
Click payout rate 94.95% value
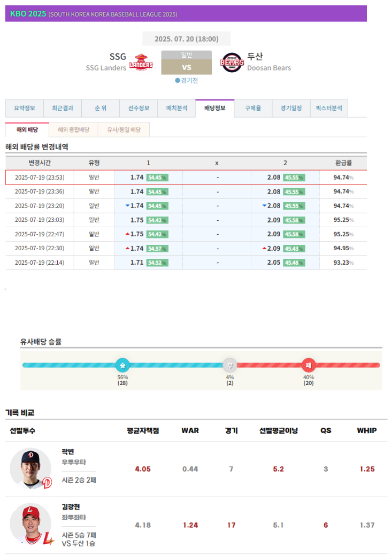[343, 248]
